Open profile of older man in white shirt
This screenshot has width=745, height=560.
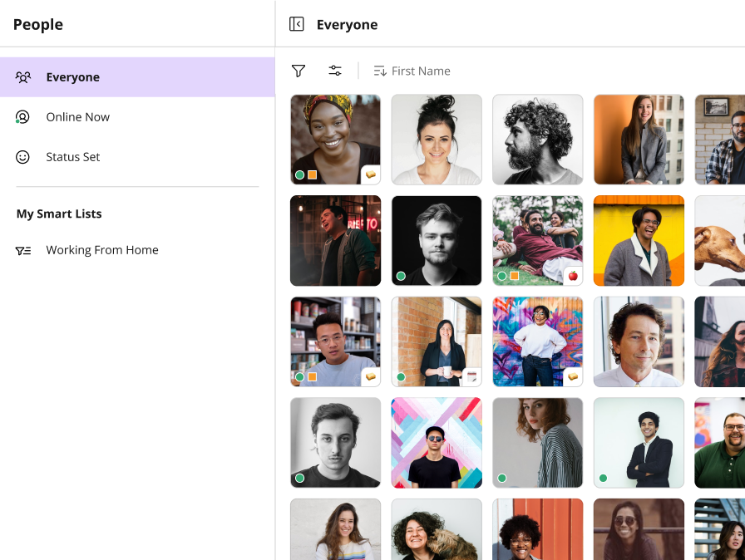[x=639, y=341]
